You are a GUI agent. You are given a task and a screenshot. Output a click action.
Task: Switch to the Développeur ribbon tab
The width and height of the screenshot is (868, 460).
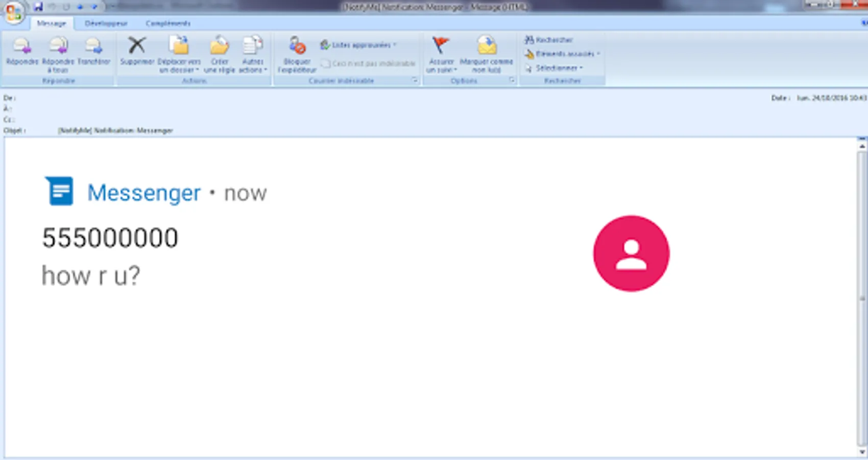[106, 24]
